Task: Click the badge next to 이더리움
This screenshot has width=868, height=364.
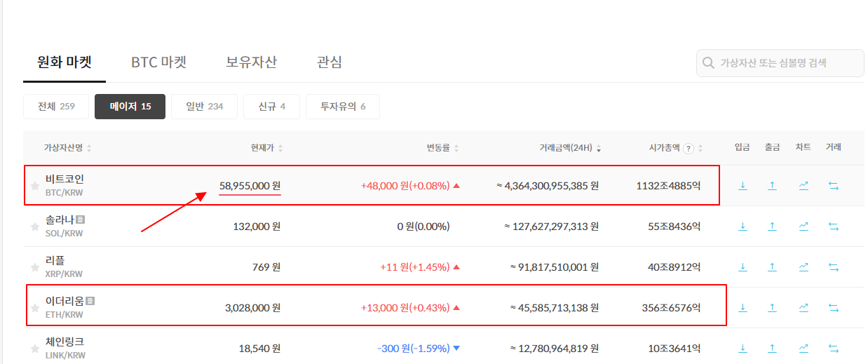Action: pyautogui.click(x=90, y=301)
